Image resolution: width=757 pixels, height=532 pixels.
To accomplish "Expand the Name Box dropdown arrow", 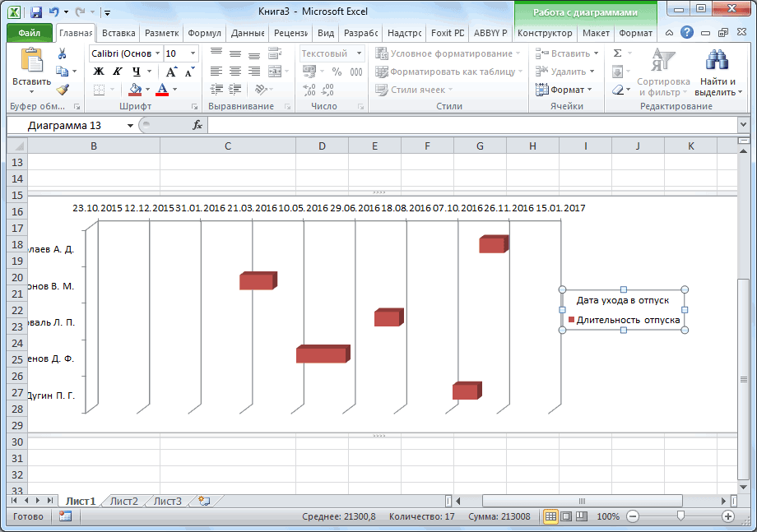I will (130, 125).
